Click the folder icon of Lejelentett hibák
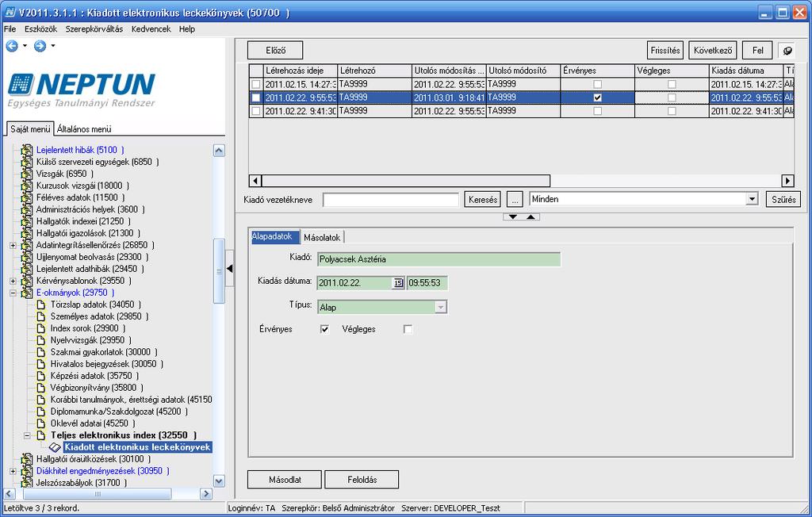Screen dimensions: 812x517 pyautogui.click(x=26, y=150)
